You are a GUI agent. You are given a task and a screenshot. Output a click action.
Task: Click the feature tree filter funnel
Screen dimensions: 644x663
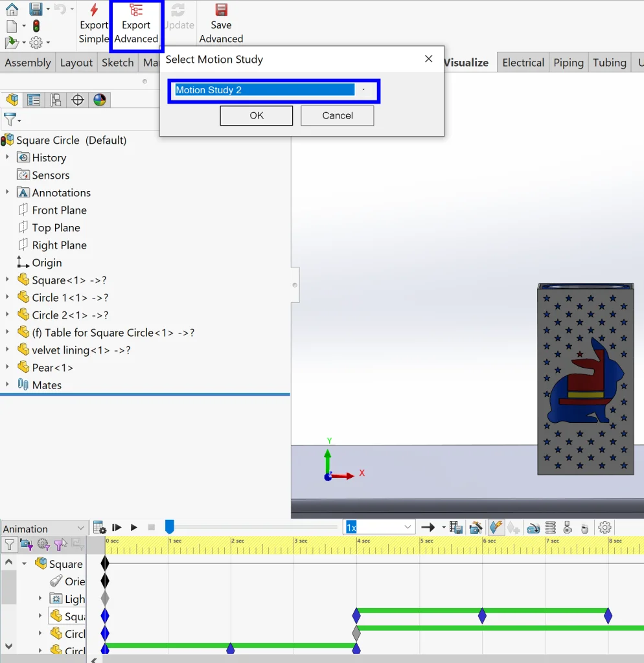coord(10,120)
